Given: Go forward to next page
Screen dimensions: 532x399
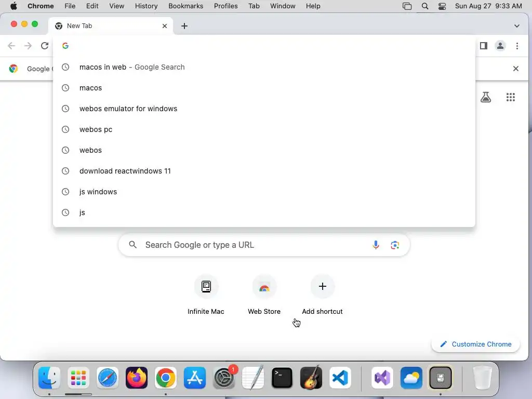Looking at the screenshot, I should point(28,46).
